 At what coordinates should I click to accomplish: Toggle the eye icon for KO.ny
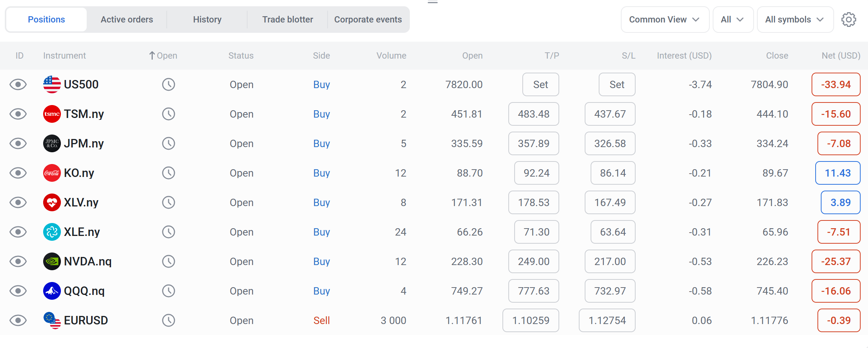[18, 173]
